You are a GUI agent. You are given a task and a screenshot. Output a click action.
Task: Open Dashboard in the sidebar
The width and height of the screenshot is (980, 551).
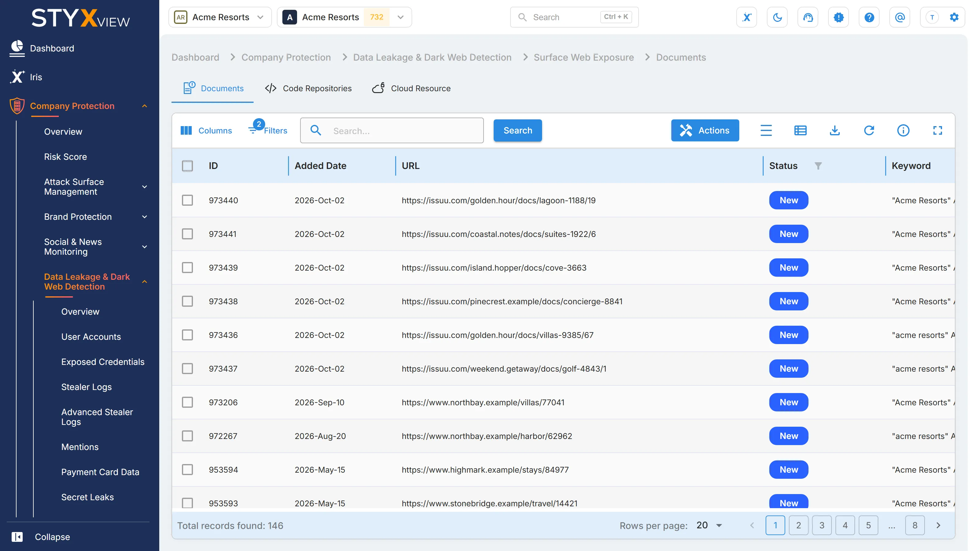[52, 48]
